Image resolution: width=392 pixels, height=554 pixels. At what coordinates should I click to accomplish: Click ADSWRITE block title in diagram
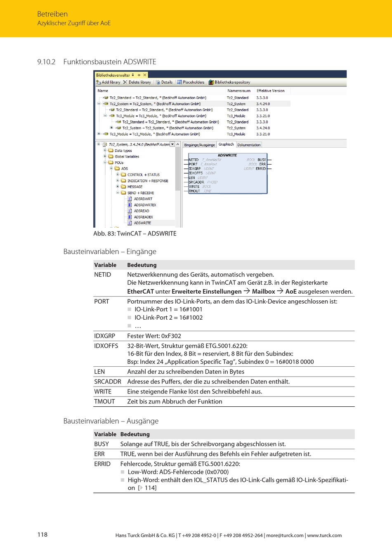(x=227, y=155)
